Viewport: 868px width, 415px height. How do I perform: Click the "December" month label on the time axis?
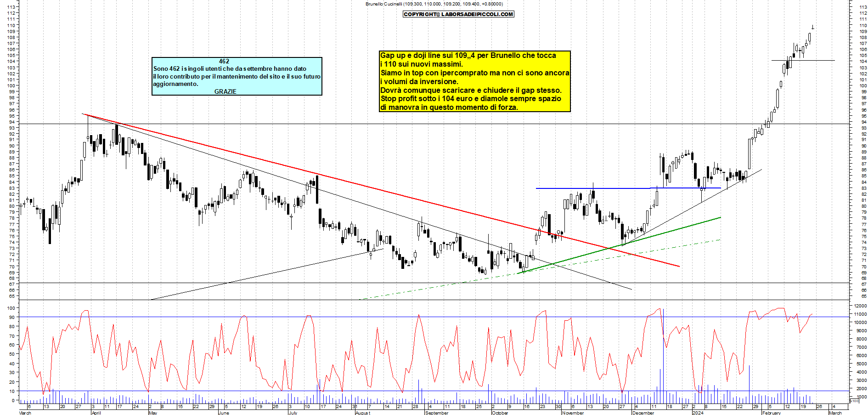[x=643, y=413]
